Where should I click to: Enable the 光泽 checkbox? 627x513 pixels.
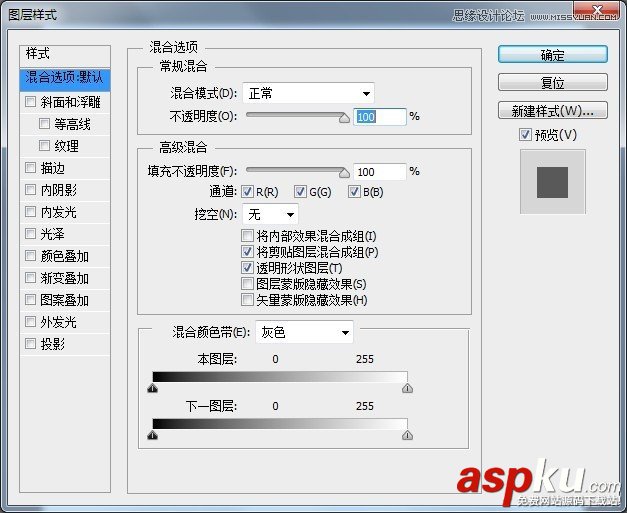click(30, 234)
